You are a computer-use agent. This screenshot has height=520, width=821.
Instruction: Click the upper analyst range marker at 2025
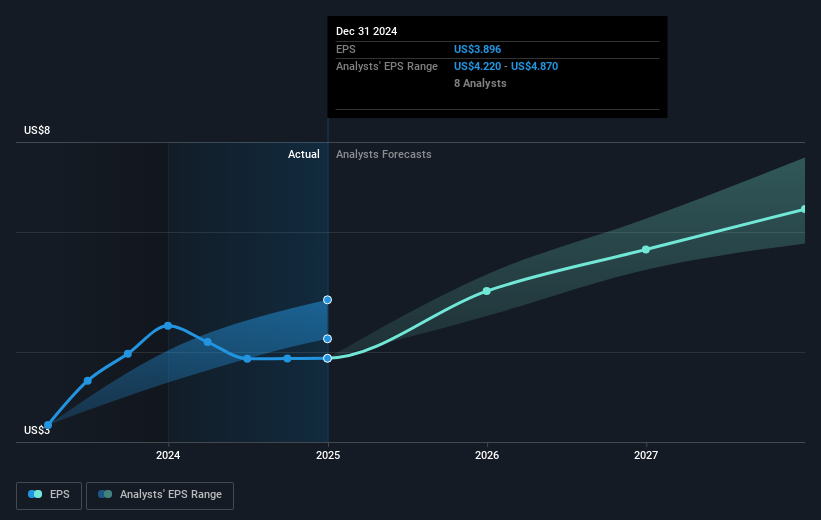tap(327, 300)
